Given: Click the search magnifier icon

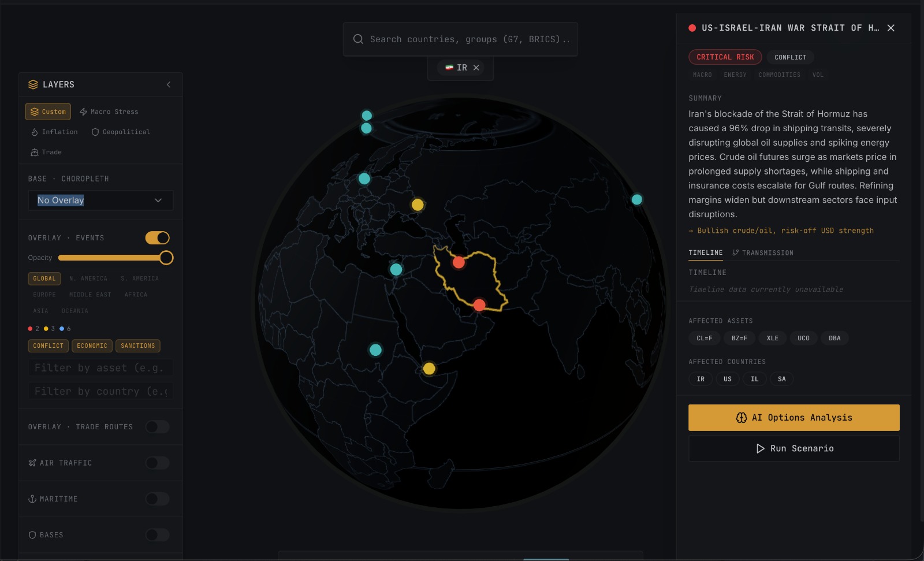Looking at the screenshot, I should (x=358, y=39).
